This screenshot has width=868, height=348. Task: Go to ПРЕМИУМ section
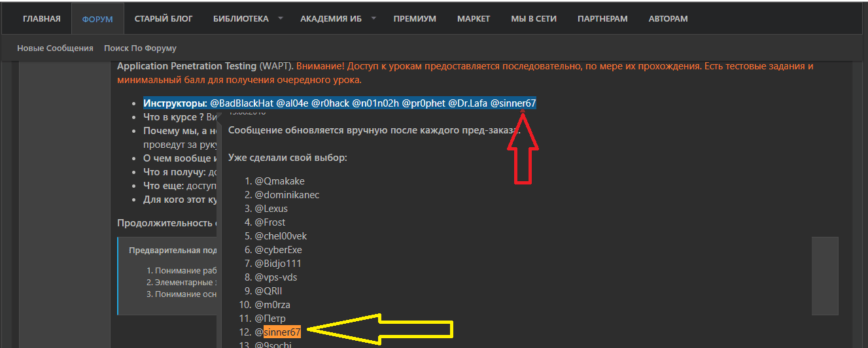point(415,19)
